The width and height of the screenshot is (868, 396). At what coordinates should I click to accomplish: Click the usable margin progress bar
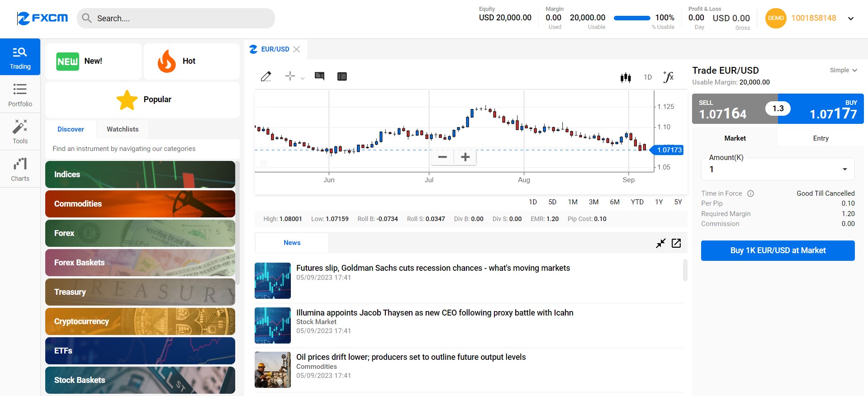632,18
